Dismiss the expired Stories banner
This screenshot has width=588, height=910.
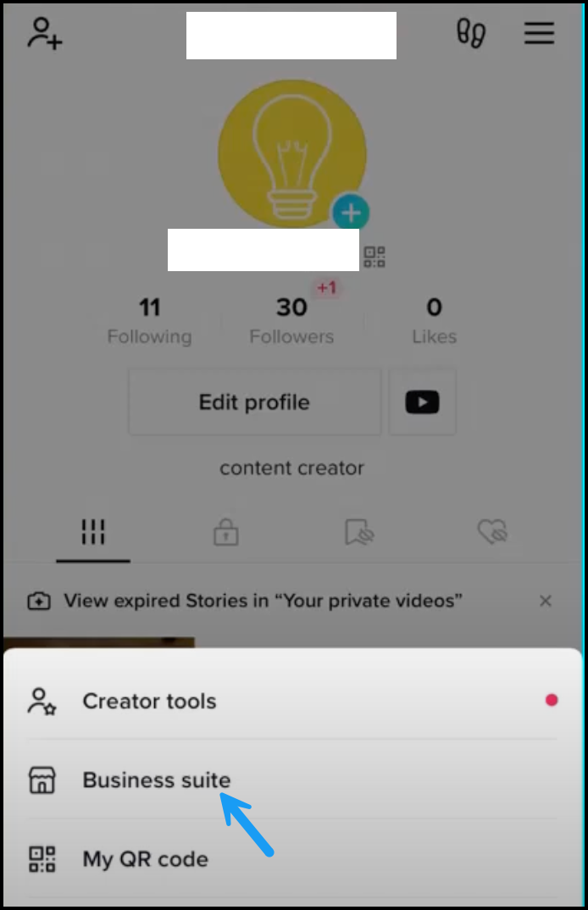point(545,601)
